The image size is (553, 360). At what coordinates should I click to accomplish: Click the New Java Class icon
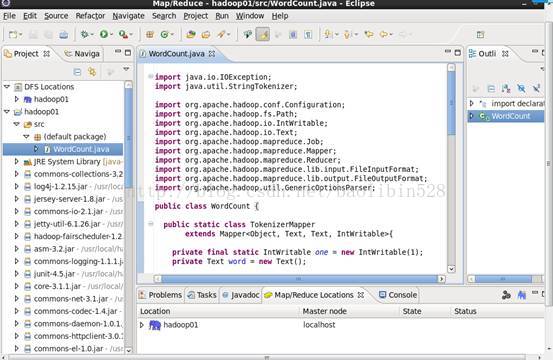pyautogui.click(x=164, y=35)
